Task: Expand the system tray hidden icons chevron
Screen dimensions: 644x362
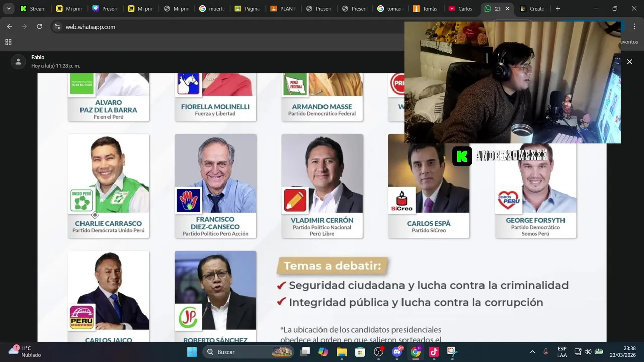Action: (532, 352)
